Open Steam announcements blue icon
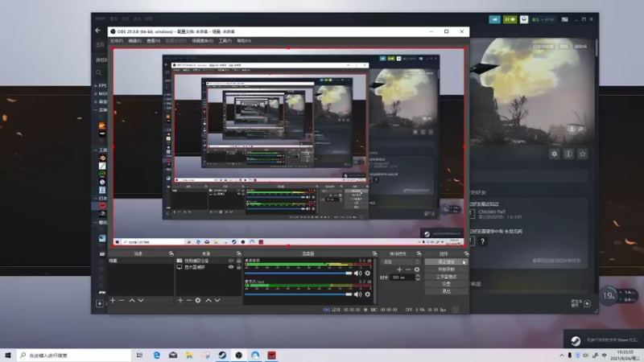The width and height of the screenshot is (644, 362). click(x=494, y=19)
